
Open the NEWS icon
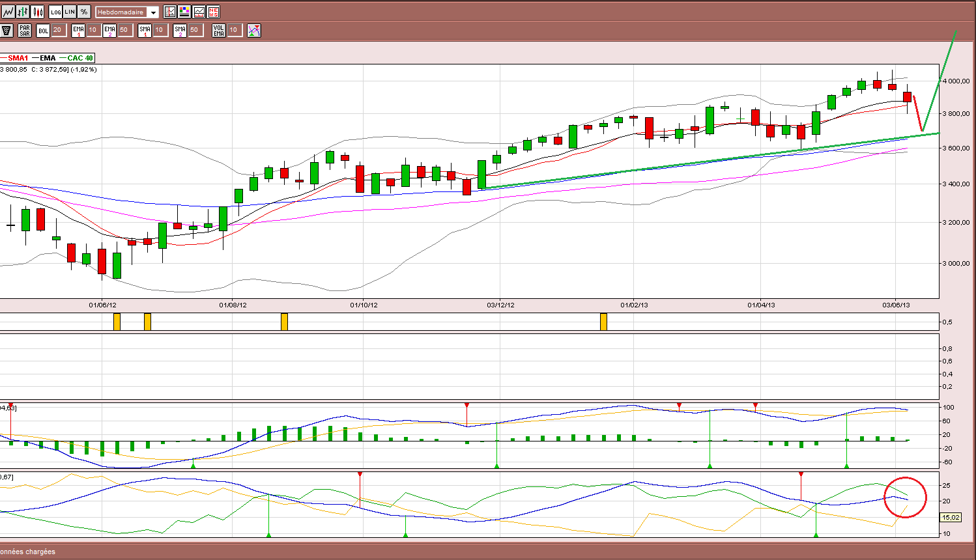tap(213, 12)
